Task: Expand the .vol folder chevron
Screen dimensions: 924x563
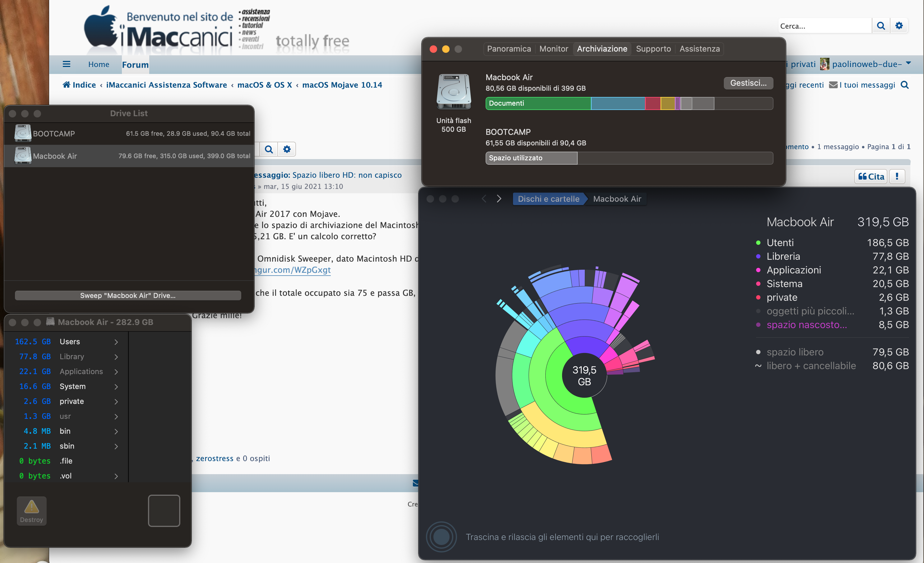Action: click(x=116, y=476)
